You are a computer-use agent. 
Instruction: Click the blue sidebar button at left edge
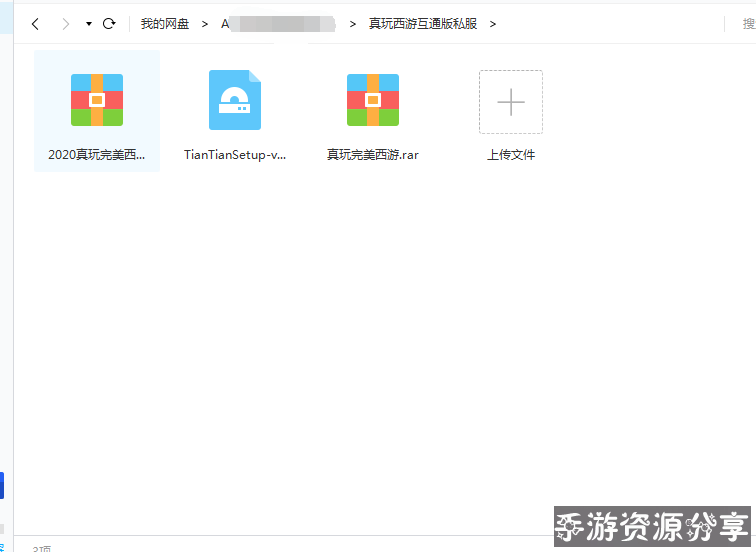coord(2,485)
